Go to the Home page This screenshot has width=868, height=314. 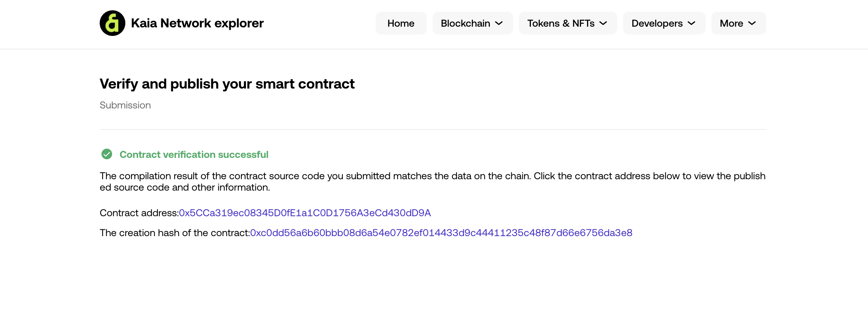[401, 23]
